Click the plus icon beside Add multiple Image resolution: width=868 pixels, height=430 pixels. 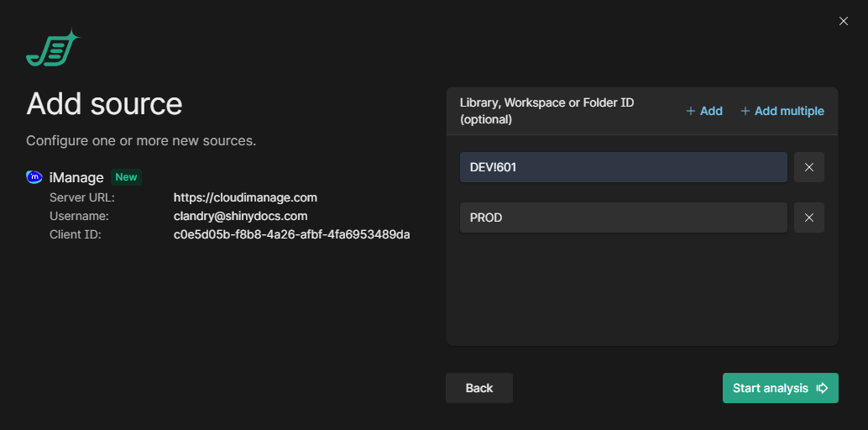coord(745,111)
